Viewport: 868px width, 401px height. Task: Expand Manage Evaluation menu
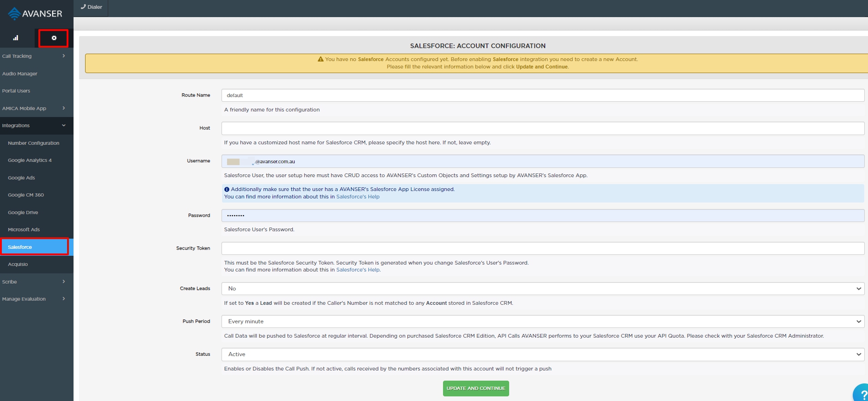point(37,299)
